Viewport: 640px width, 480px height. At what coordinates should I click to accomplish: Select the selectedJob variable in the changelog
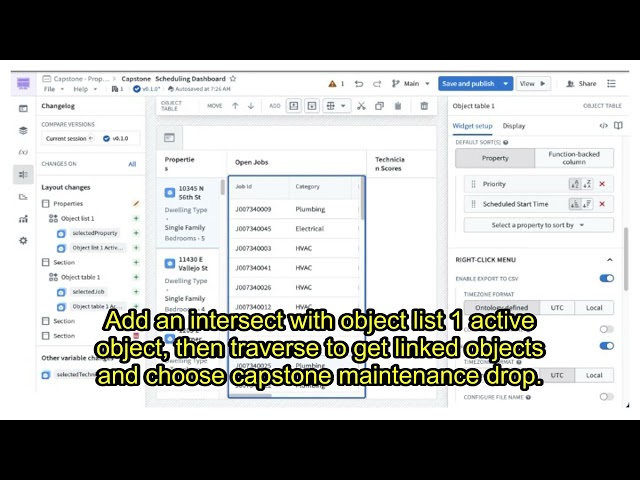(88, 292)
